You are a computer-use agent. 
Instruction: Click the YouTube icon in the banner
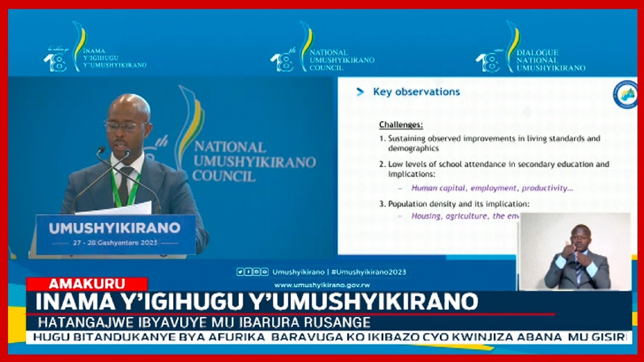pos(264,272)
